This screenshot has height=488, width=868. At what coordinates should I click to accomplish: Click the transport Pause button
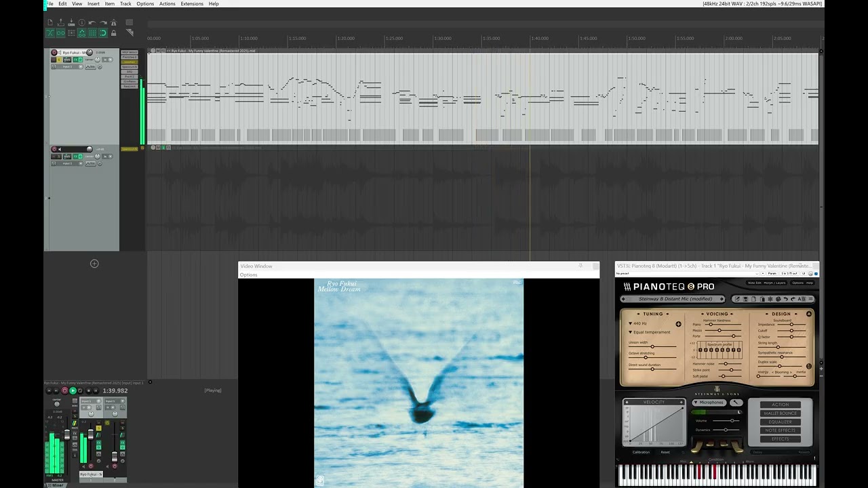coord(96,390)
